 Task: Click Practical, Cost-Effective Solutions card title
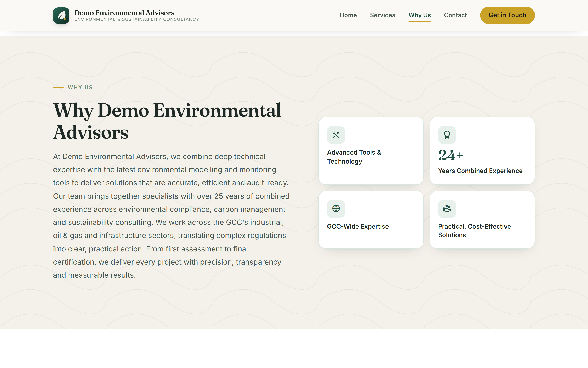coord(474,230)
